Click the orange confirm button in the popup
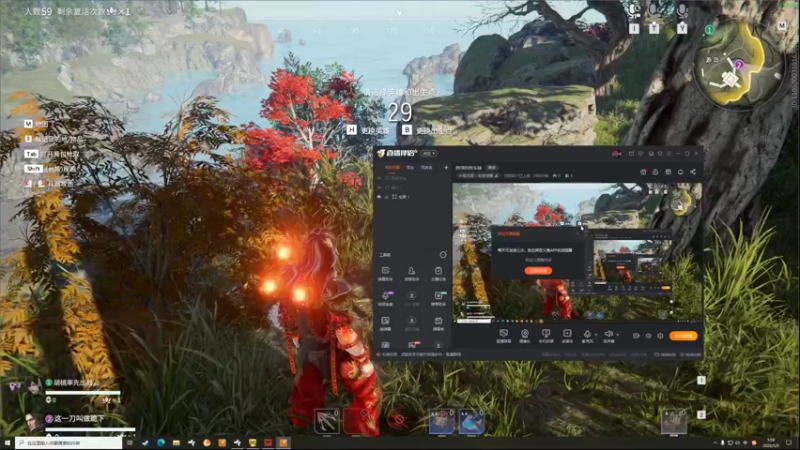Viewport: 800px width, 450px height. click(538, 270)
